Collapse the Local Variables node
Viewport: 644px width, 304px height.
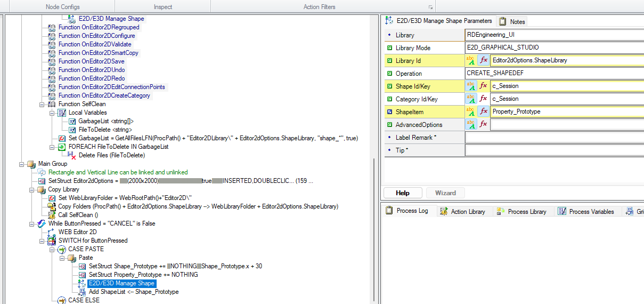(52, 113)
